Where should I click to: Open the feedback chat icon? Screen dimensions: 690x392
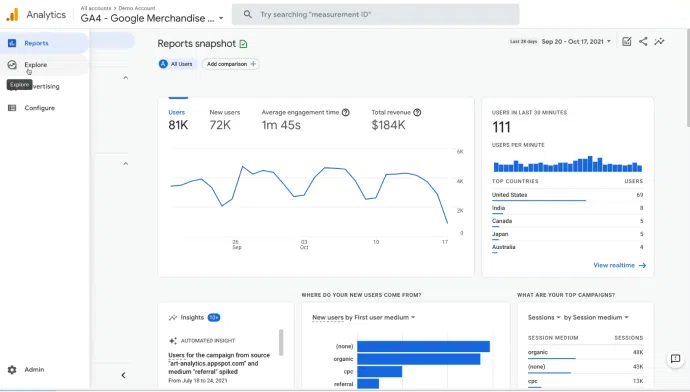pos(675,359)
